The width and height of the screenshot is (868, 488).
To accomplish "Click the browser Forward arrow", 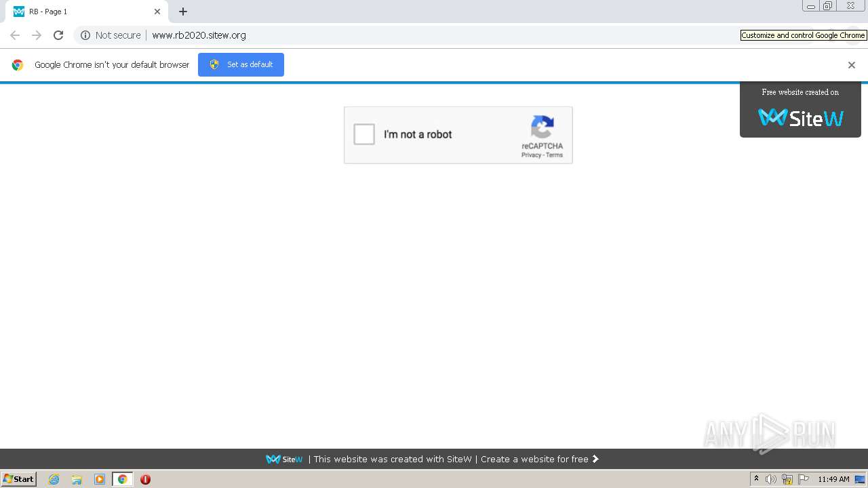I will click(x=37, y=35).
